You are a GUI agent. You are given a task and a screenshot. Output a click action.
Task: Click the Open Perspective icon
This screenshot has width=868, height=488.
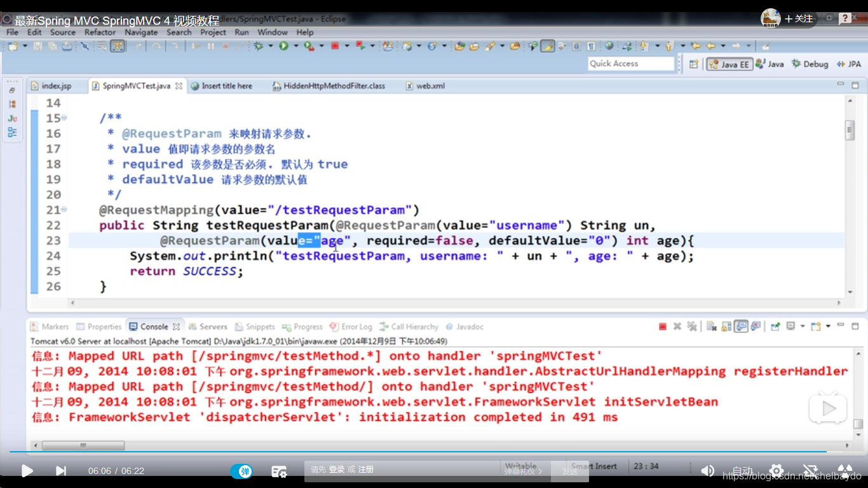pyautogui.click(x=694, y=64)
